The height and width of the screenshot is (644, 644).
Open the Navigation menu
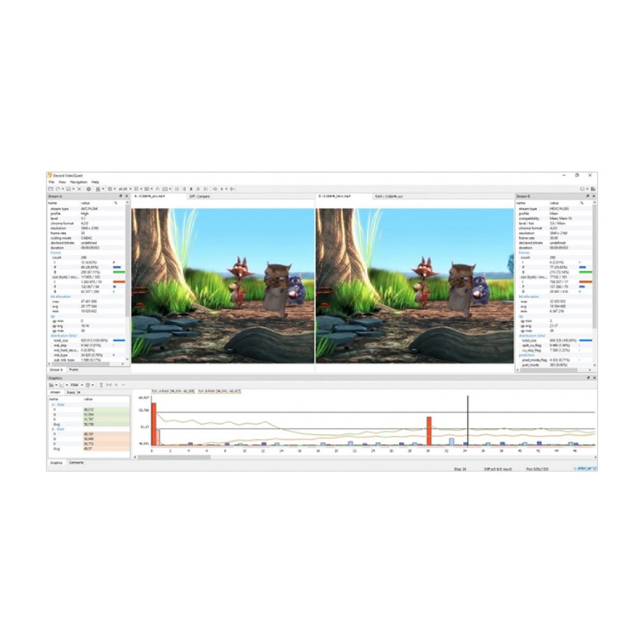click(79, 182)
